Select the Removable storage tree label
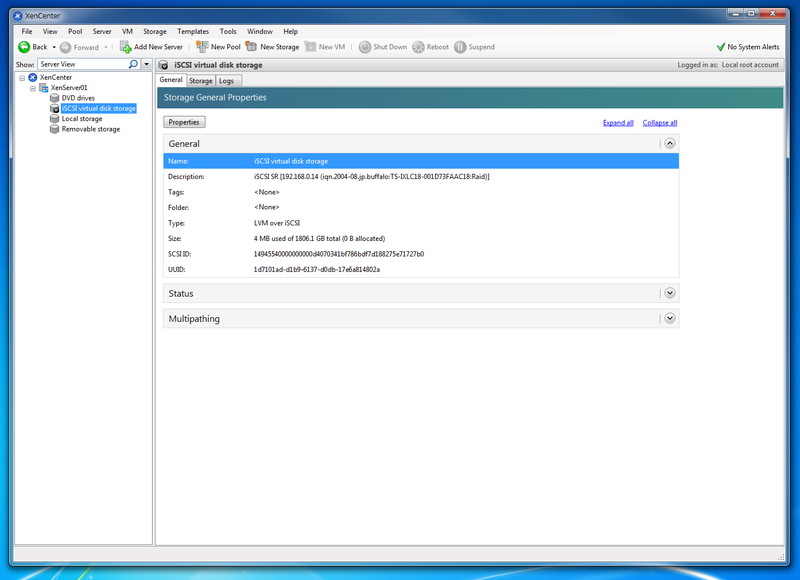The image size is (800, 580). coord(91,129)
